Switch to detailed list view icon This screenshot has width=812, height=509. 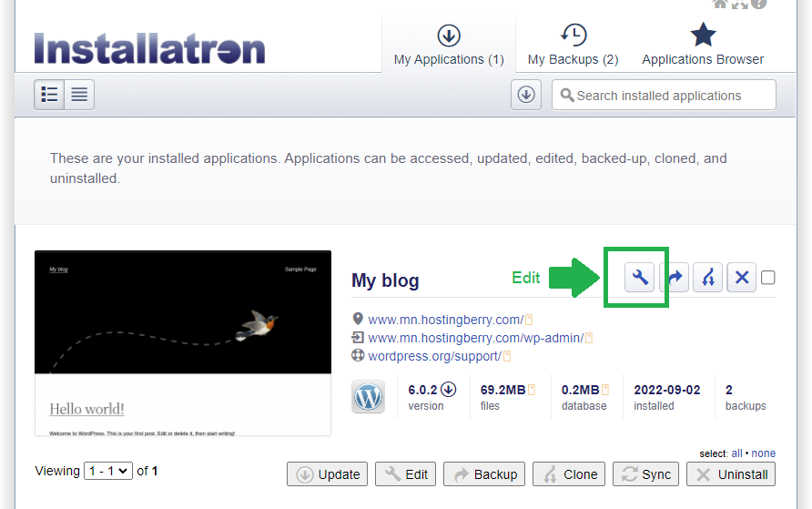(x=49, y=95)
